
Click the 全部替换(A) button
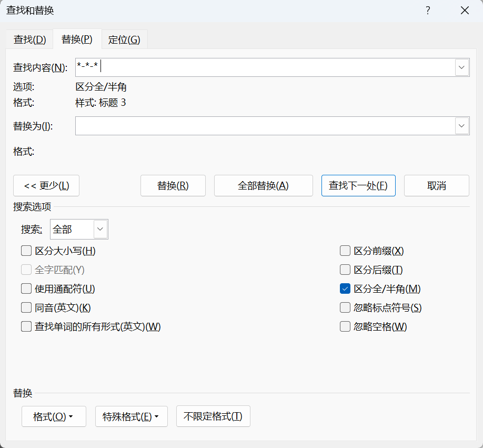click(264, 185)
